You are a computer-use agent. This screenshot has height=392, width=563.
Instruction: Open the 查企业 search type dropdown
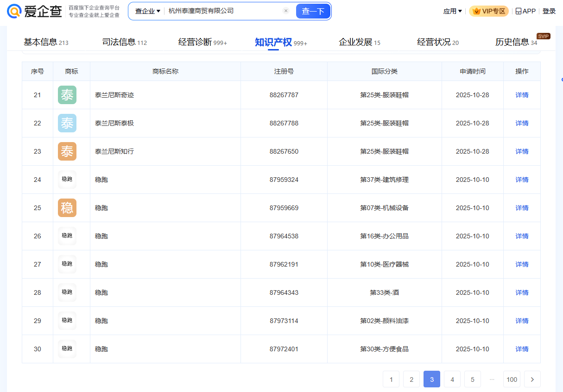pos(147,11)
